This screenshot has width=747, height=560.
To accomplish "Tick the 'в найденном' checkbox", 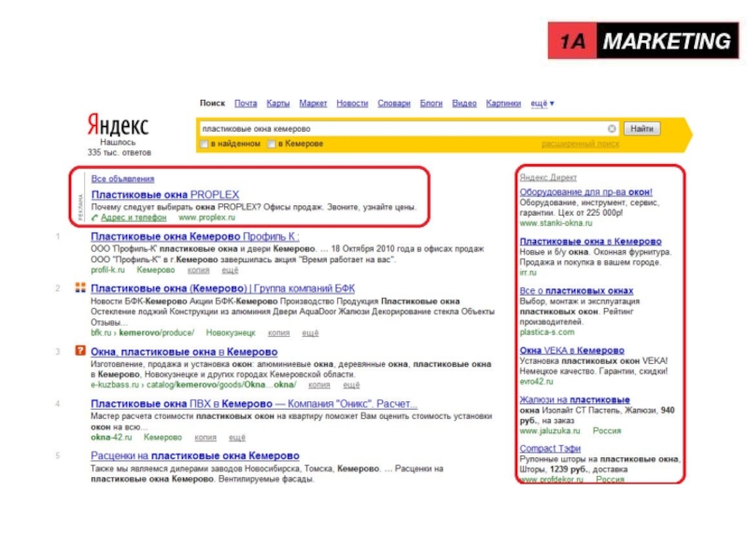I will click(204, 144).
